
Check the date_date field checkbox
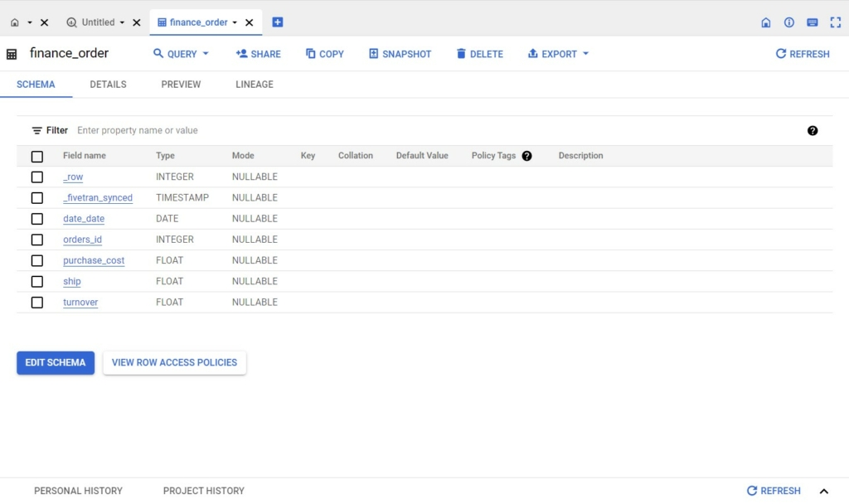point(36,219)
